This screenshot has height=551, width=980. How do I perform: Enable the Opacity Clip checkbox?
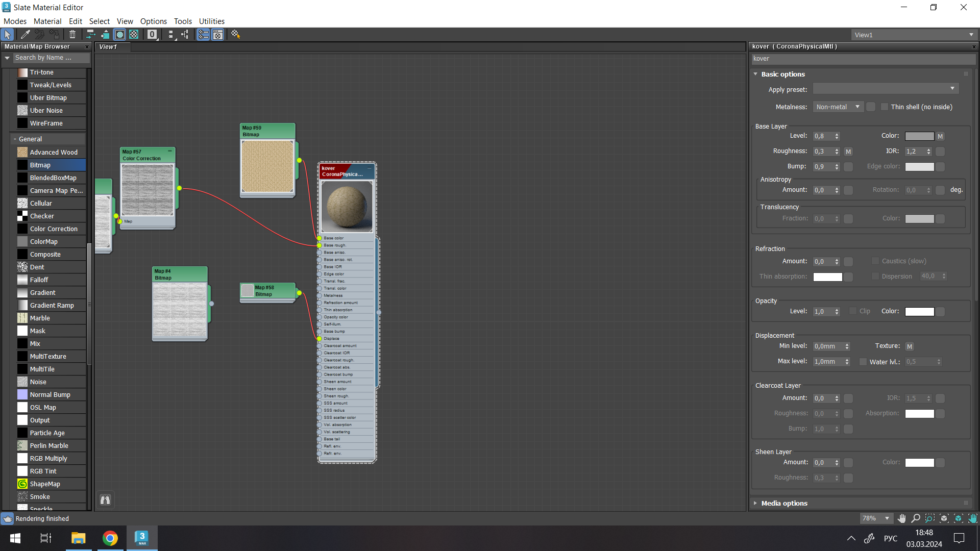(x=853, y=311)
